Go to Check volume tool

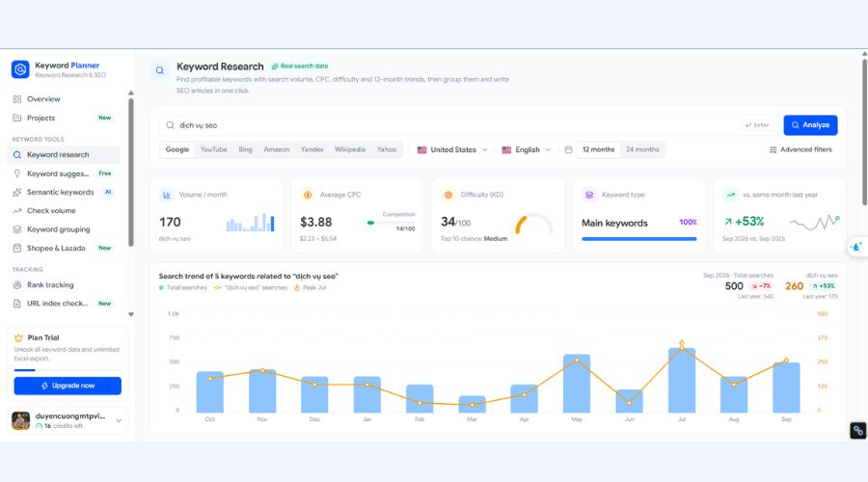pyautogui.click(x=64, y=211)
